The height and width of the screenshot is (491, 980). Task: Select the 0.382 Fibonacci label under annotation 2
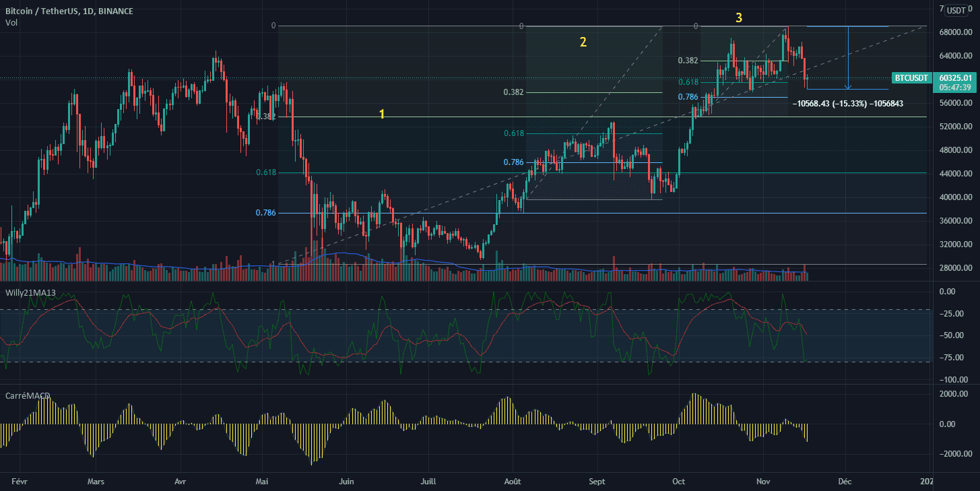(x=513, y=92)
